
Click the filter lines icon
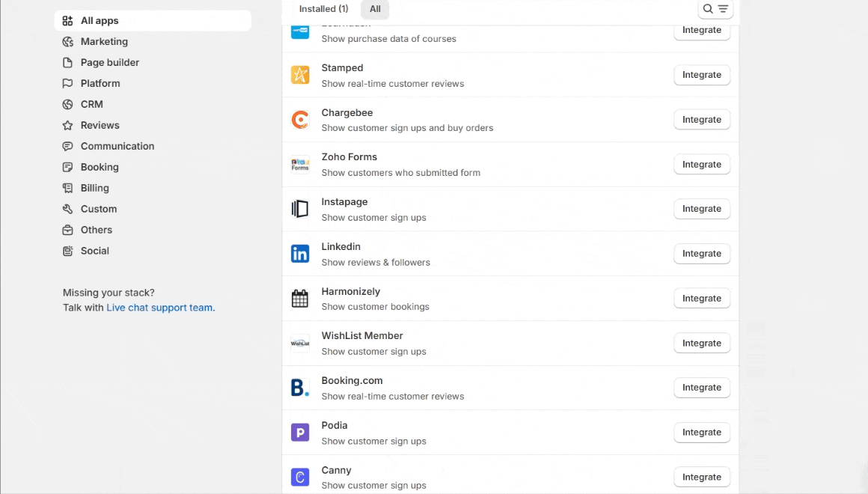click(x=723, y=9)
